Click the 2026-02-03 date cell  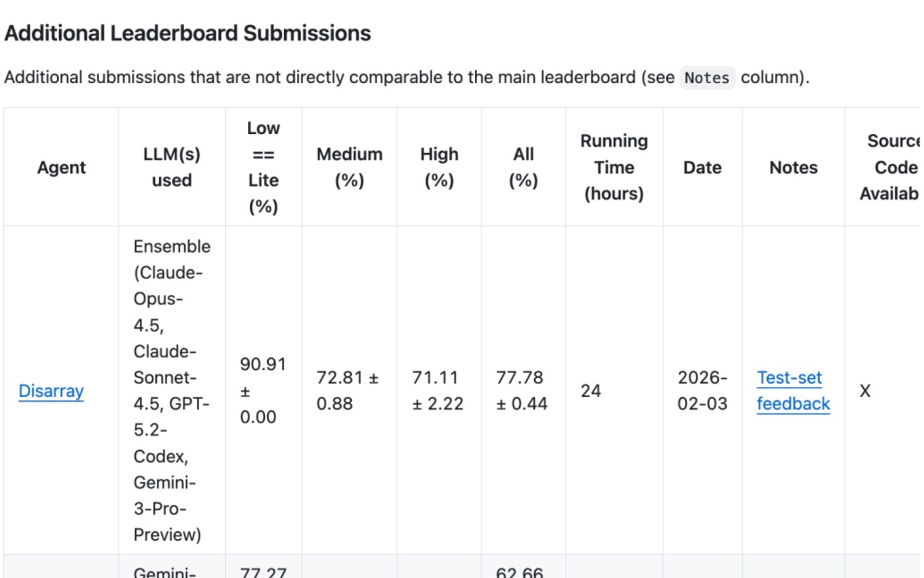tap(702, 391)
